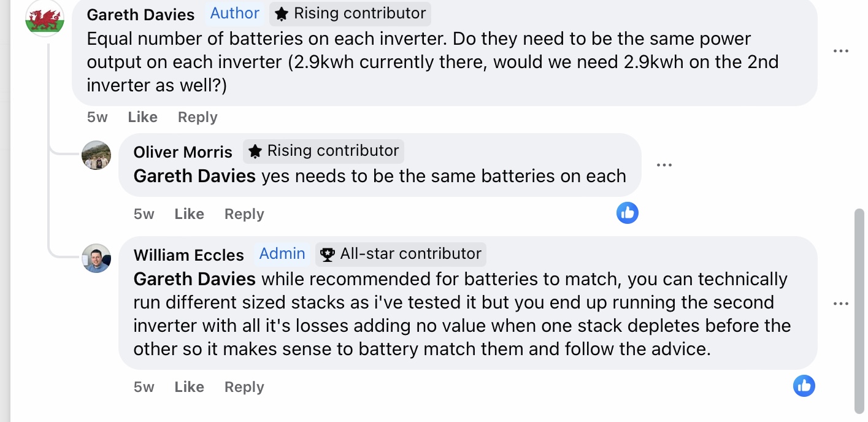Open options for Gareth Davies' comment

pyautogui.click(x=840, y=51)
